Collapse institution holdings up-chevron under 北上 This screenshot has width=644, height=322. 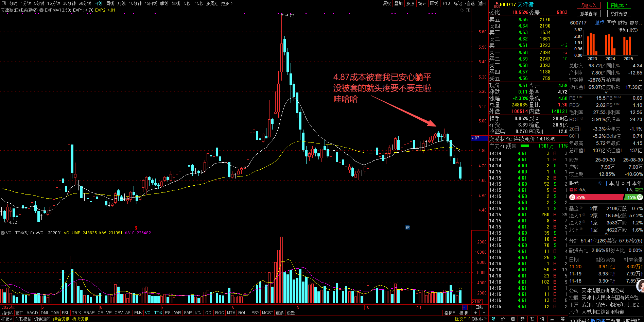coord(606,234)
